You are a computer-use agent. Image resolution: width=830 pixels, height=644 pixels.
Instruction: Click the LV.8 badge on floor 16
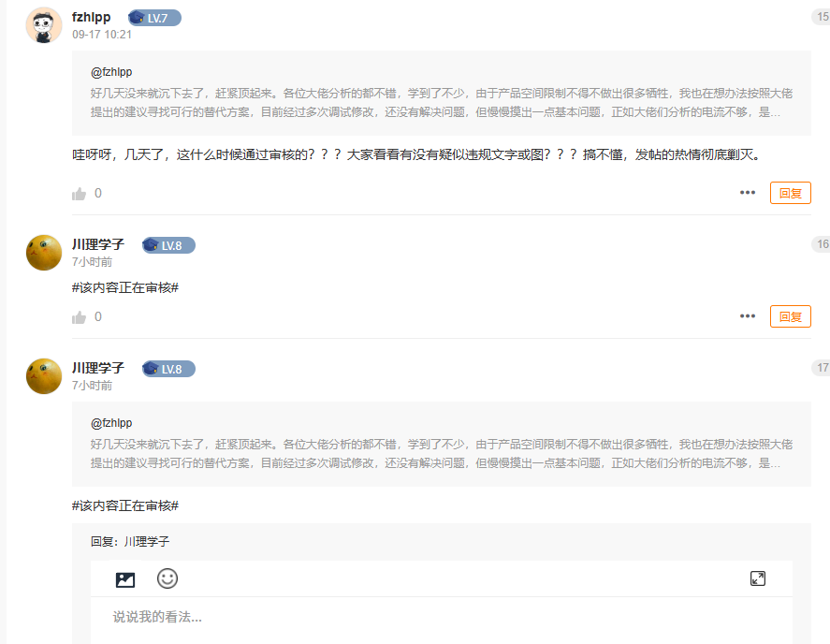(x=168, y=245)
